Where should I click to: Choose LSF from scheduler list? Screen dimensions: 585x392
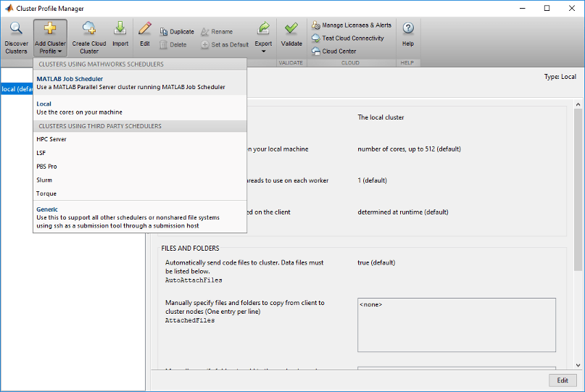[140, 153]
